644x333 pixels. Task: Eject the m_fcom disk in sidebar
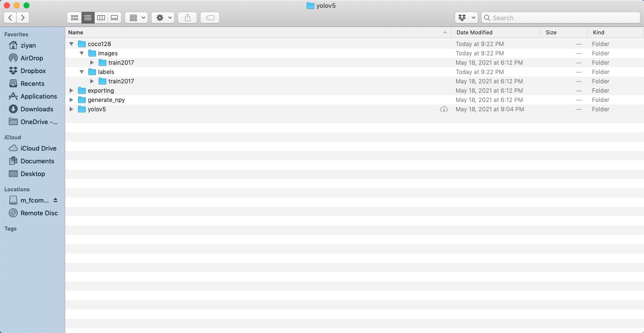tap(55, 200)
